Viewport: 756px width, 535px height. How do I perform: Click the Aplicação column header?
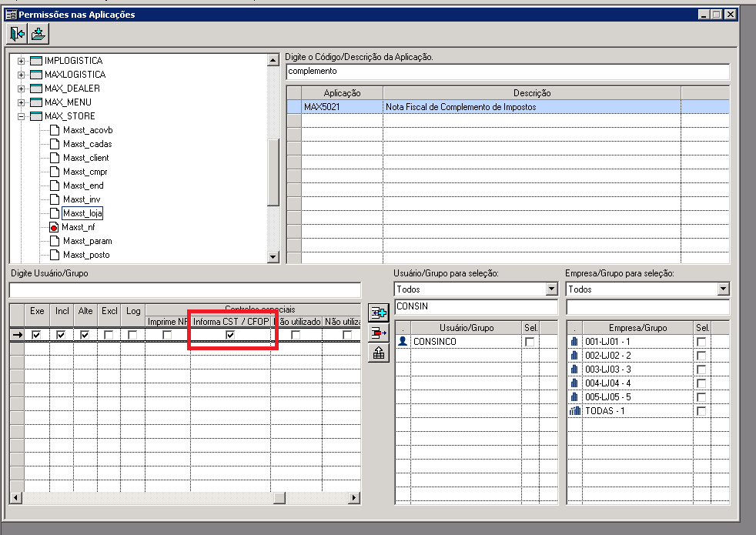[x=343, y=93]
